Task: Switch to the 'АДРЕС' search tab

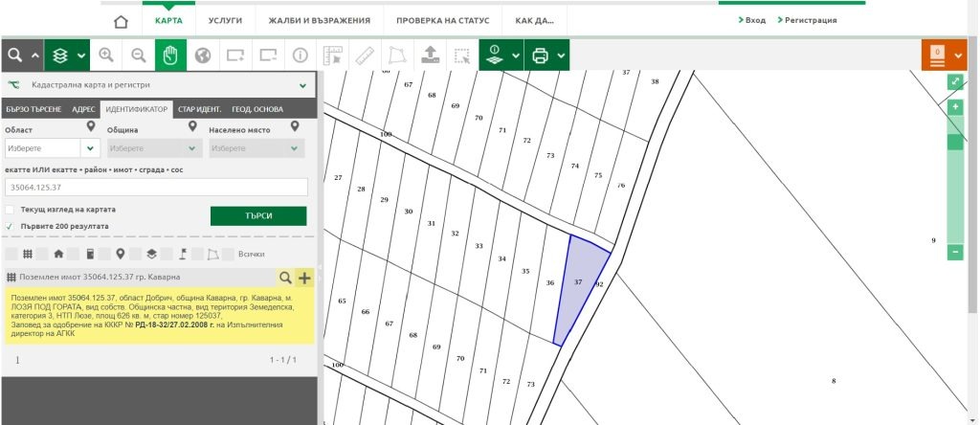Action: tap(83, 109)
